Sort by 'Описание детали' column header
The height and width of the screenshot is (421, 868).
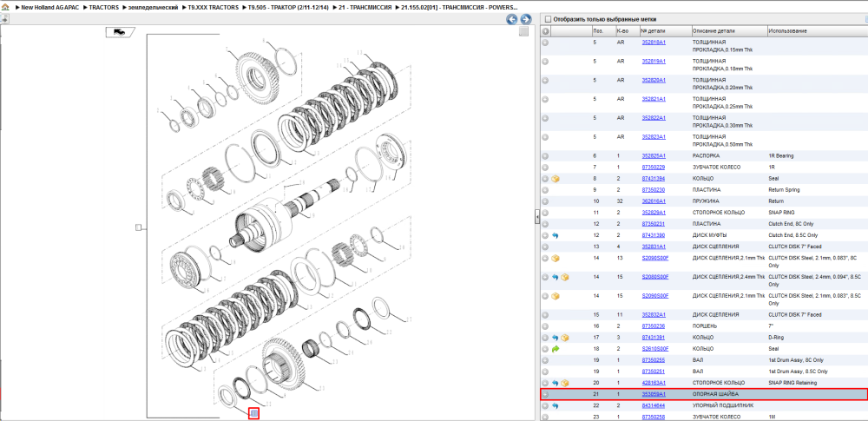click(729, 31)
